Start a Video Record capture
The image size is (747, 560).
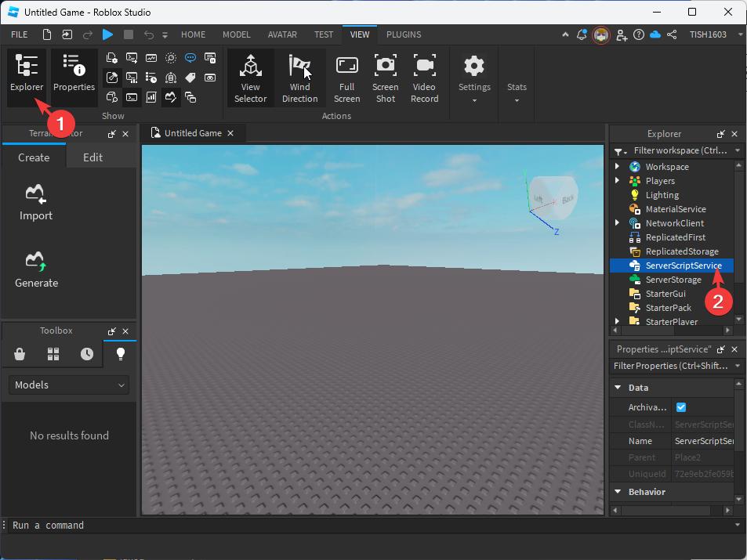[424, 78]
